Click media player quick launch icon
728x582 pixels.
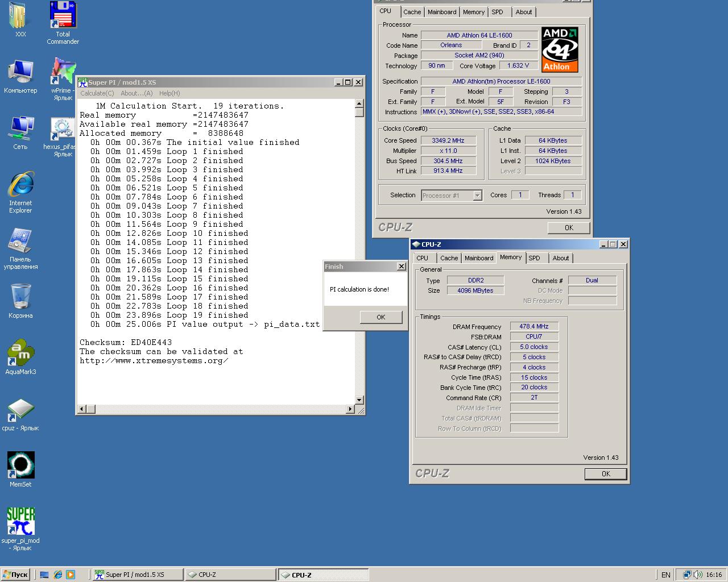pos(71,575)
